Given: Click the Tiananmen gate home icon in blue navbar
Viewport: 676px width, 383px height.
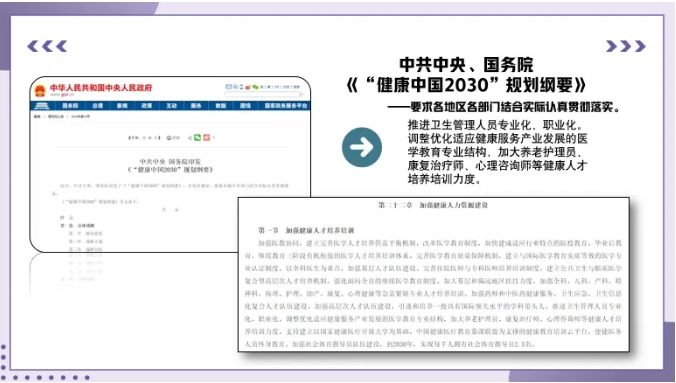Looking at the screenshot, I should coord(42,106).
